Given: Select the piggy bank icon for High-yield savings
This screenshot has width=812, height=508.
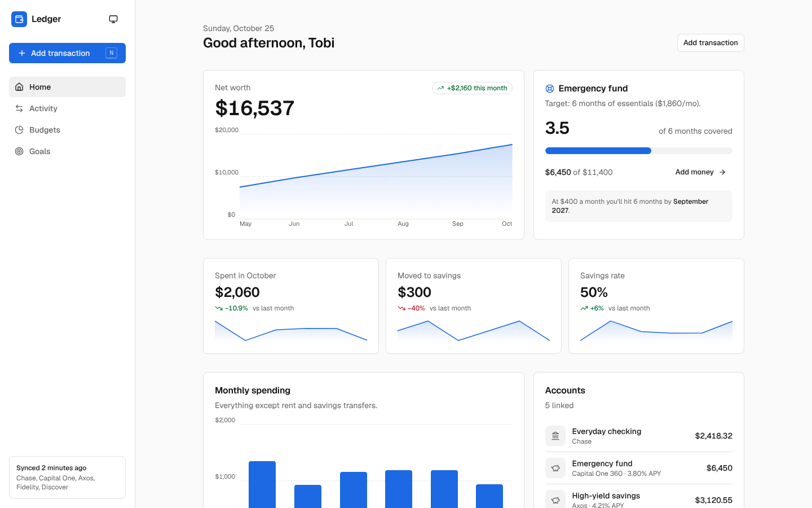Looking at the screenshot, I should (x=555, y=500).
